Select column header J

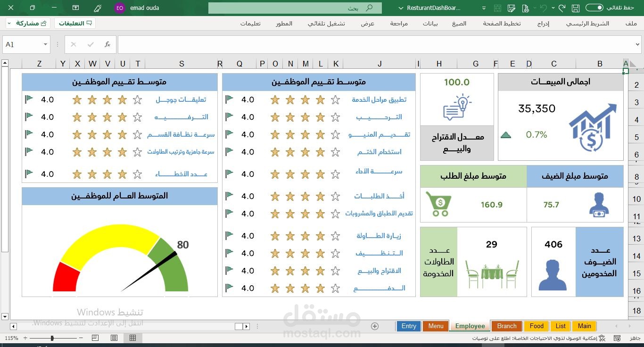click(380, 64)
